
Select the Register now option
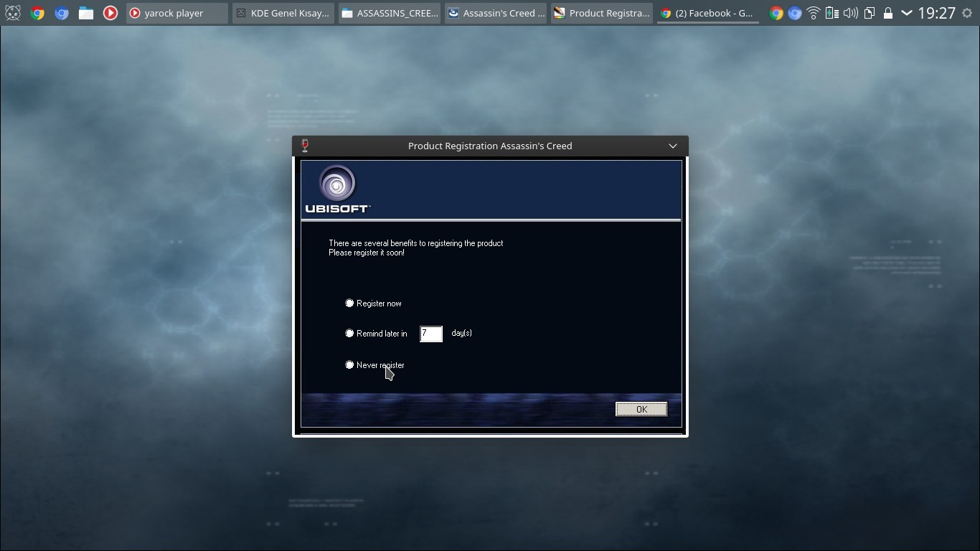(x=349, y=303)
